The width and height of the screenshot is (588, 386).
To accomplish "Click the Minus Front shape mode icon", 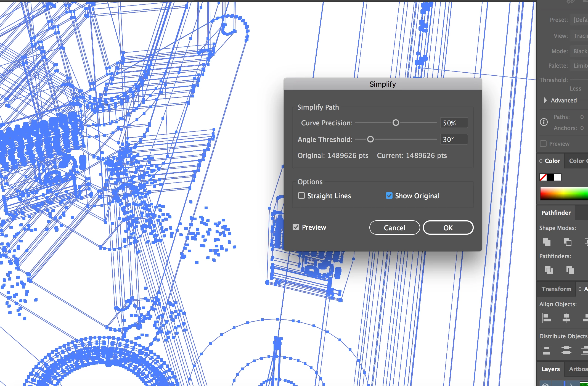I will pyautogui.click(x=567, y=242).
